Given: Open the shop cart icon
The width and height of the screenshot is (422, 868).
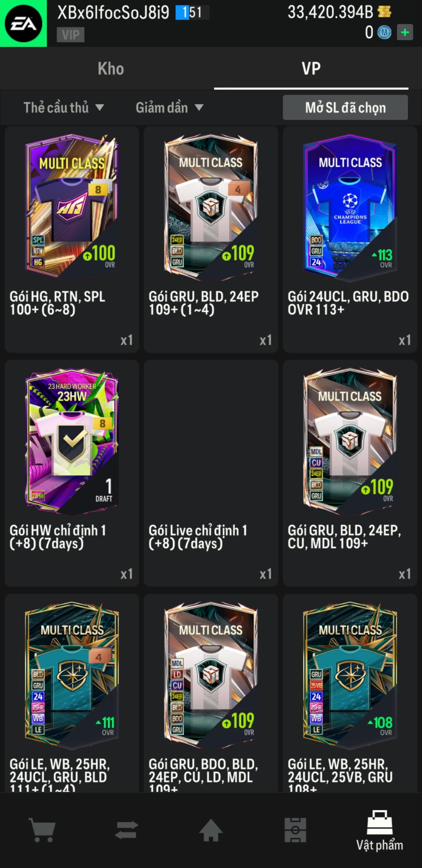Looking at the screenshot, I should click(x=42, y=830).
